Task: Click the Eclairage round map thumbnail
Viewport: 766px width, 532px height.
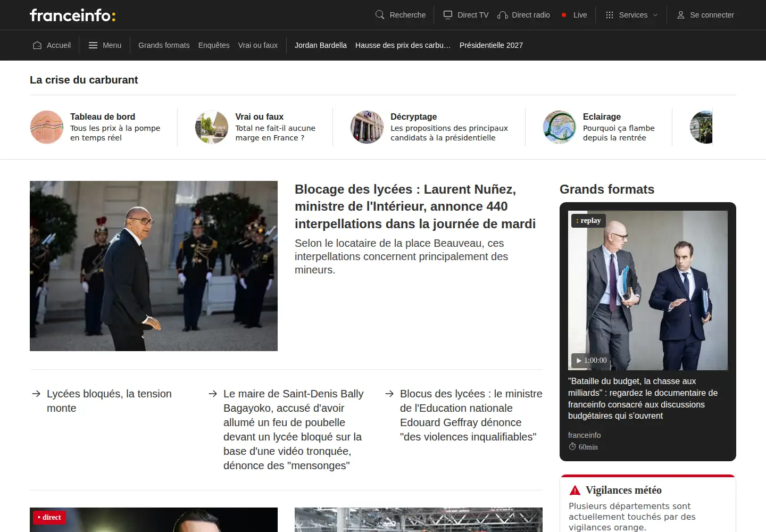Action: [x=560, y=127]
